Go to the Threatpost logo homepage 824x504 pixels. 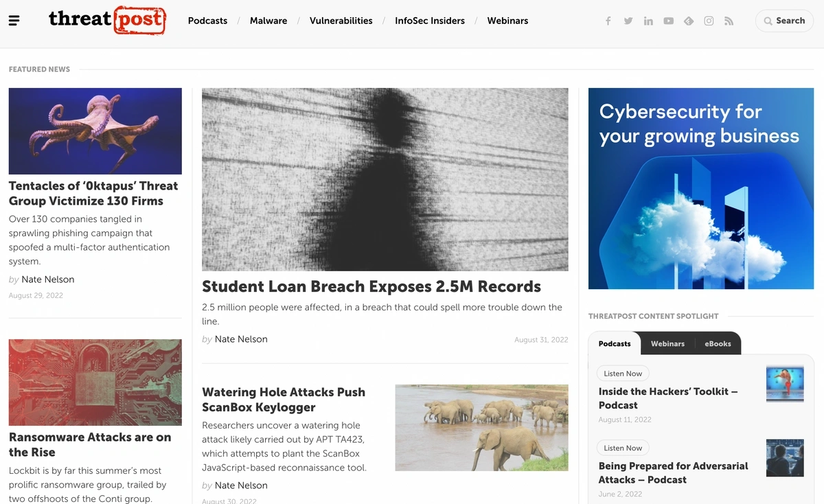pyautogui.click(x=107, y=20)
